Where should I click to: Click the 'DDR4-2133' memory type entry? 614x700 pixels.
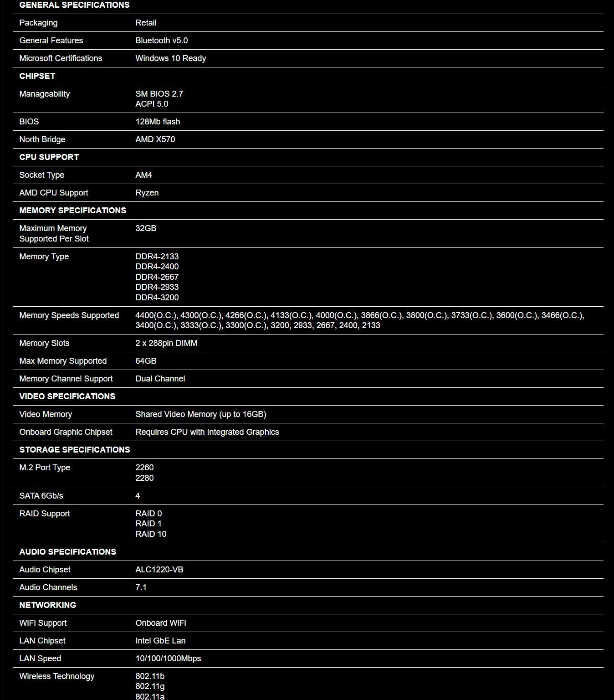pyautogui.click(x=157, y=257)
